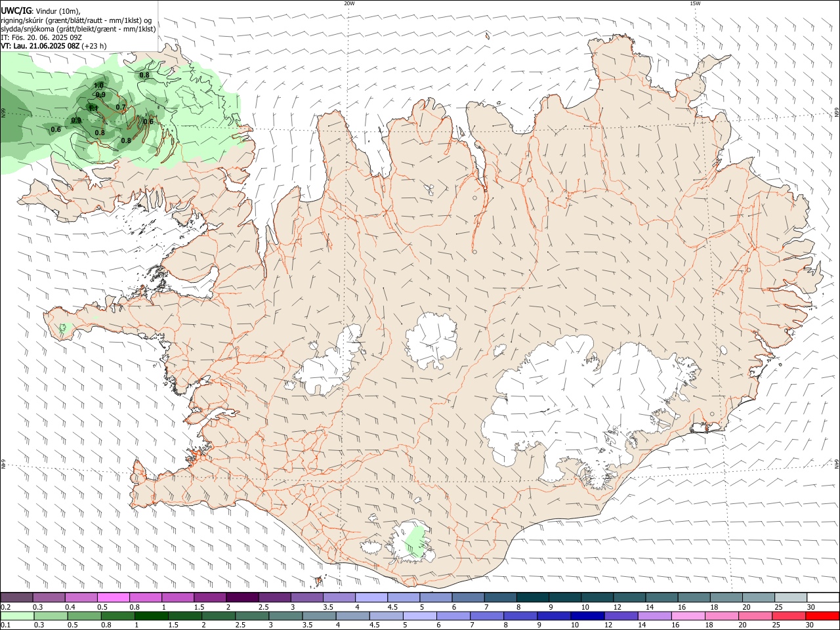This screenshot has height=630, width=840.
Task: Select the periwinkle 6–7 rain legend swatch
Action: click(x=453, y=616)
